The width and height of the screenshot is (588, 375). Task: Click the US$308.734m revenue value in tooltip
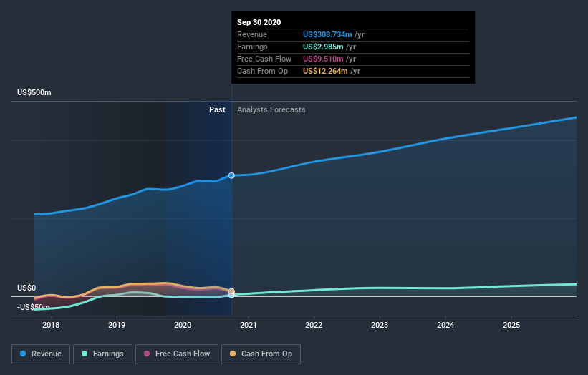(327, 34)
